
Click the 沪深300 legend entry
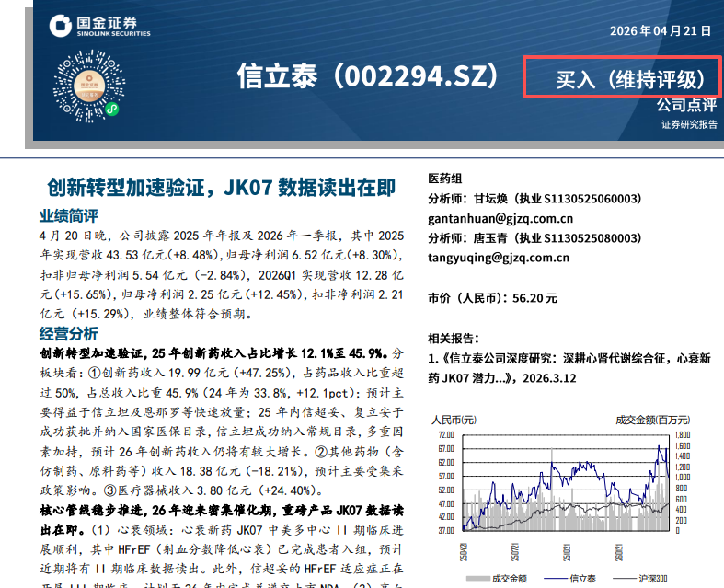point(640,578)
